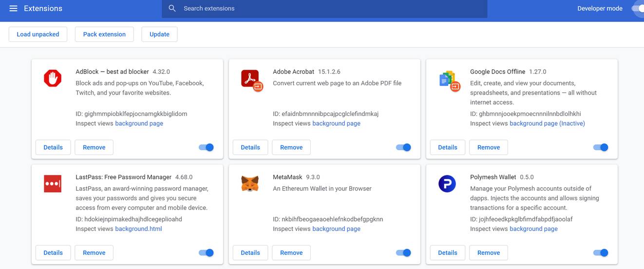Disable the Polymesh Wallet toggle
The image size is (644, 269).
point(601,252)
